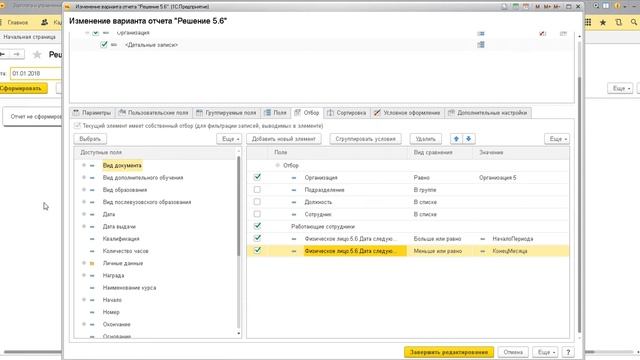Screen dimensions: 640x360
Task: Open Еще dropdown next to Отмена
Action: (545, 352)
